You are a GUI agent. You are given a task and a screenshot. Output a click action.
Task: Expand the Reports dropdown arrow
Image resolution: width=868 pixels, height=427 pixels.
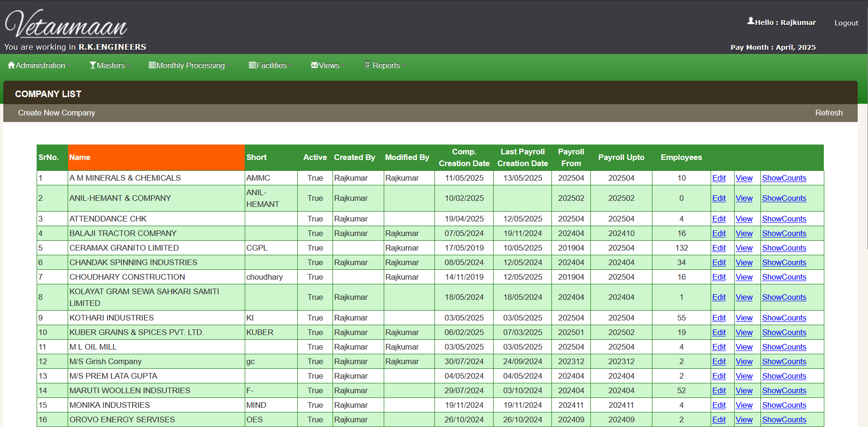point(403,66)
